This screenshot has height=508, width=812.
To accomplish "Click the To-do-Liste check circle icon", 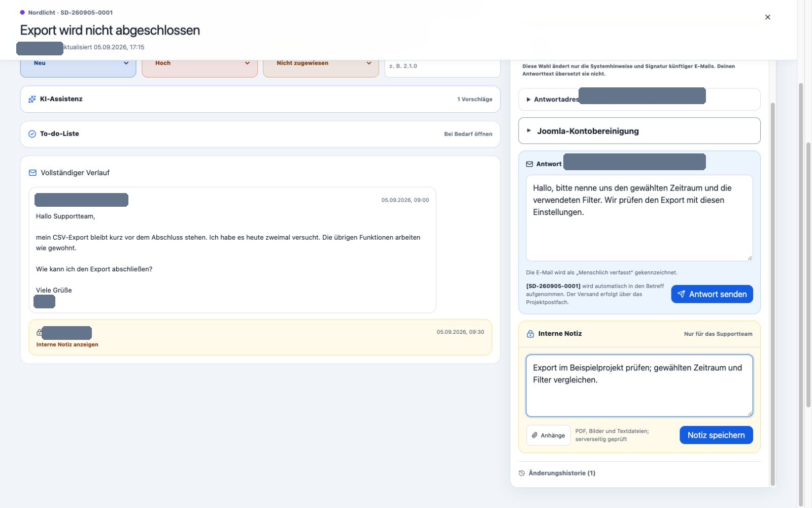I will (32, 134).
